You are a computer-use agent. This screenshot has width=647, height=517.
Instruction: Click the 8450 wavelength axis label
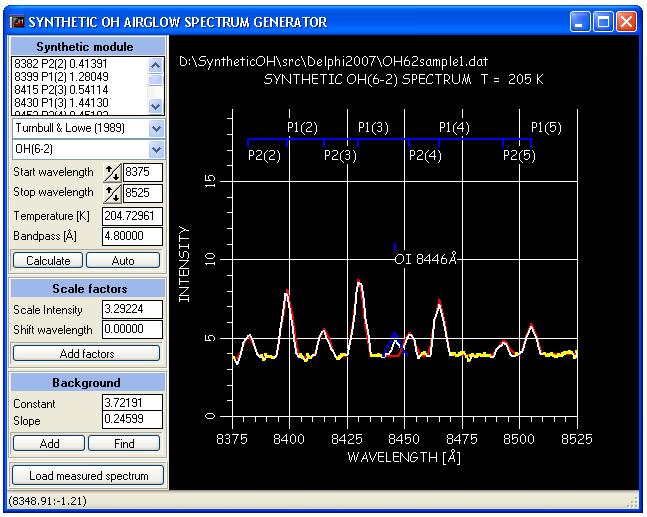(404, 439)
